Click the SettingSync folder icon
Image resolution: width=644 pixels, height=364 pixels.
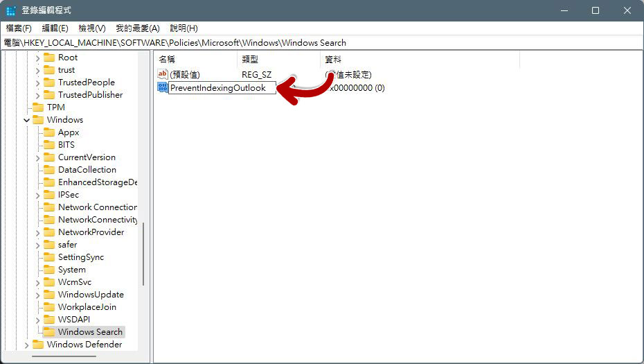[x=49, y=257]
